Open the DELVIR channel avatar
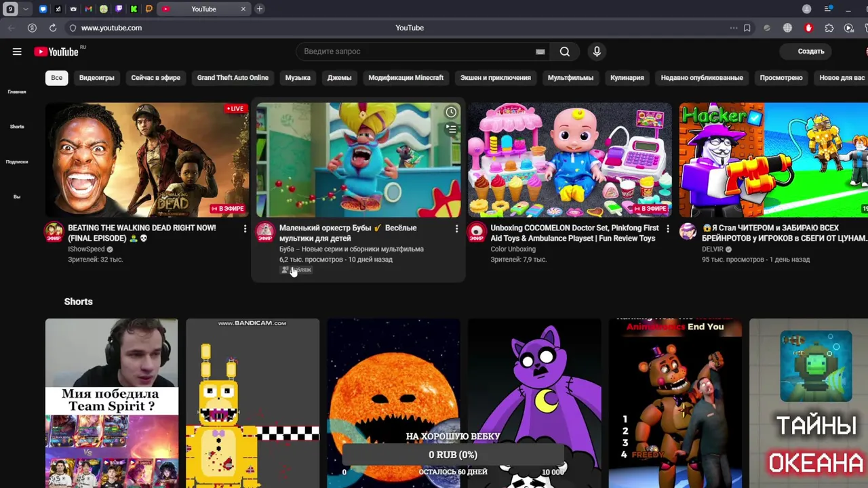Screen dimensions: 868x488 click(688, 232)
